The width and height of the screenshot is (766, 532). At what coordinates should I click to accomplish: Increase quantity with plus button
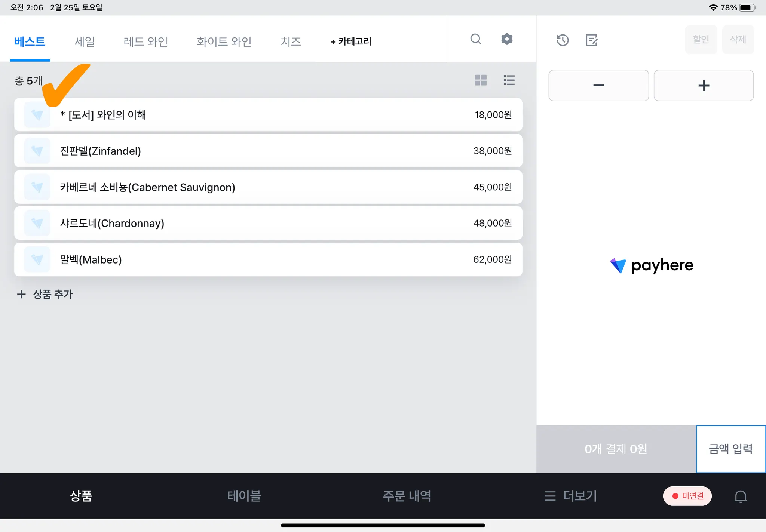[x=704, y=85]
